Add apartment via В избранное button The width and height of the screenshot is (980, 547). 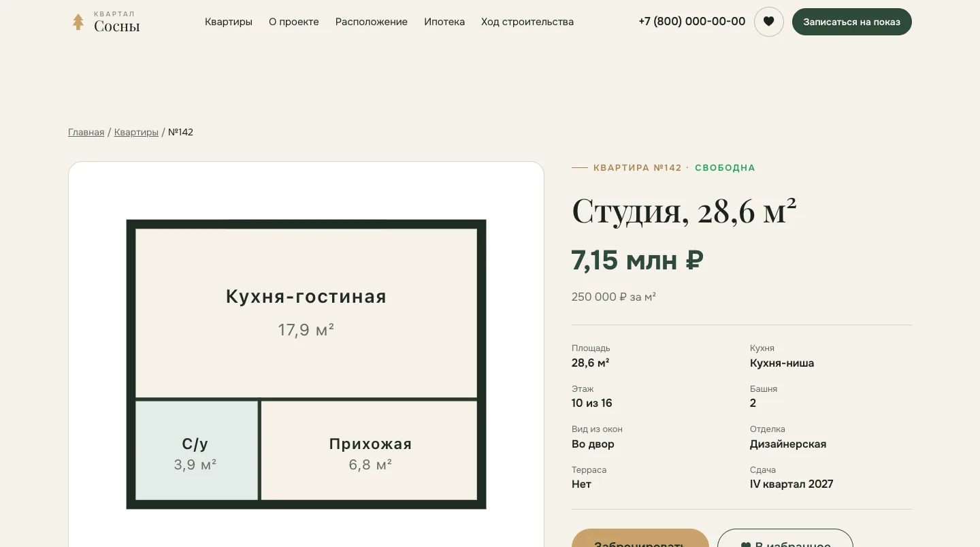click(785, 538)
